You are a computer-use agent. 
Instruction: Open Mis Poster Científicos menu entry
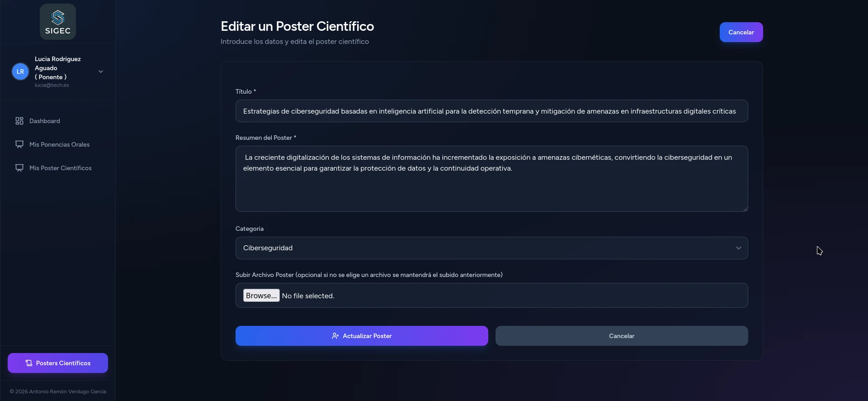click(x=60, y=168)
